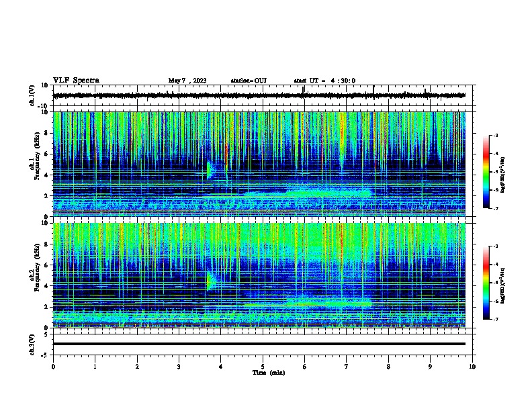
Task: Click the ch.1 color scale bar
Action: click(x=486, y=172)
